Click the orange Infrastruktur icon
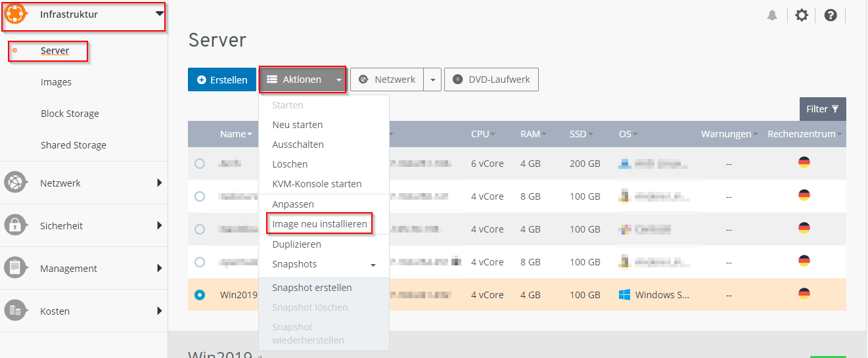The height and width of the screenshot is (358, 868). [15, 14]
